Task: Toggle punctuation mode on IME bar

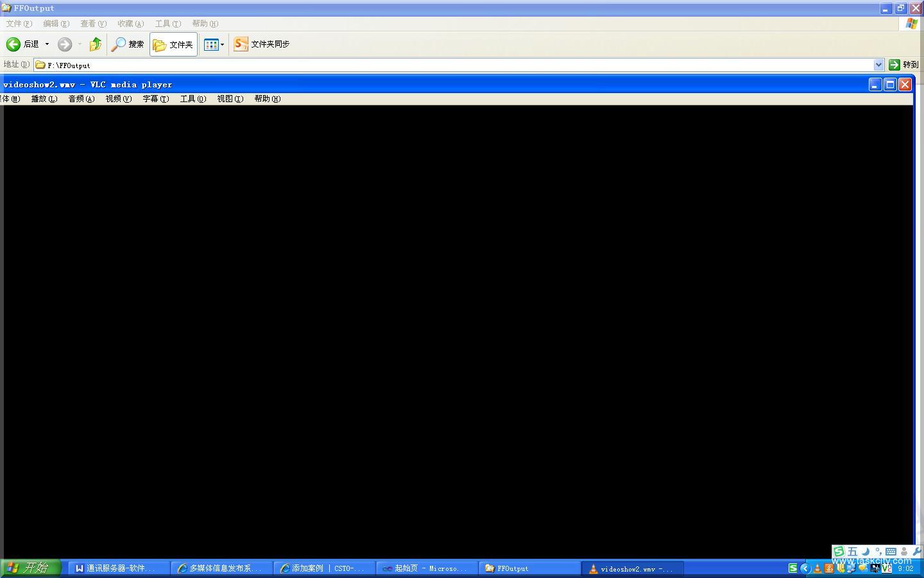Action: pos(878,552)
